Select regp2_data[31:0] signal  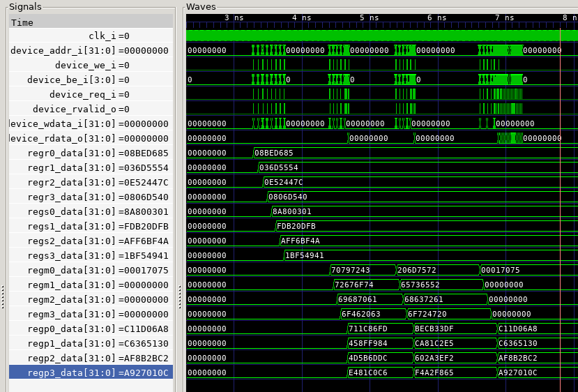(91, 358)
